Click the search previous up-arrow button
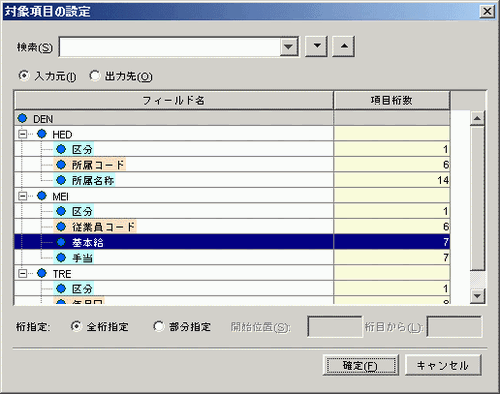The height and width of the screenshot is (394, 500). pos(343,46)
